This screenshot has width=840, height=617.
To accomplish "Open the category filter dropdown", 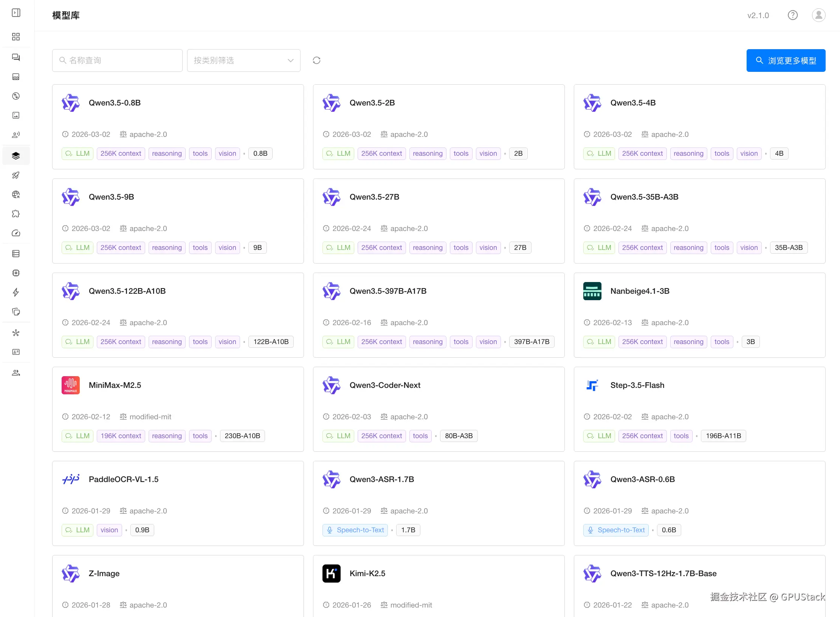I will click(x=238, y=60).
